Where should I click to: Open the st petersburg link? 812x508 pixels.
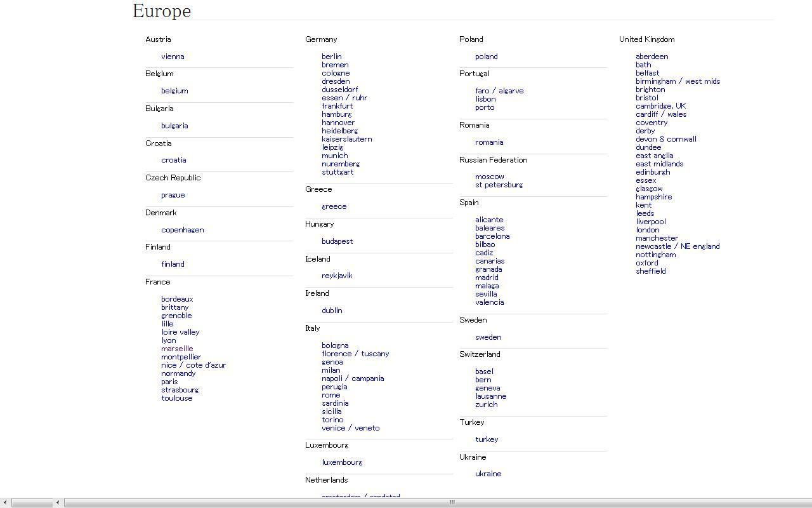coord(499,185)
